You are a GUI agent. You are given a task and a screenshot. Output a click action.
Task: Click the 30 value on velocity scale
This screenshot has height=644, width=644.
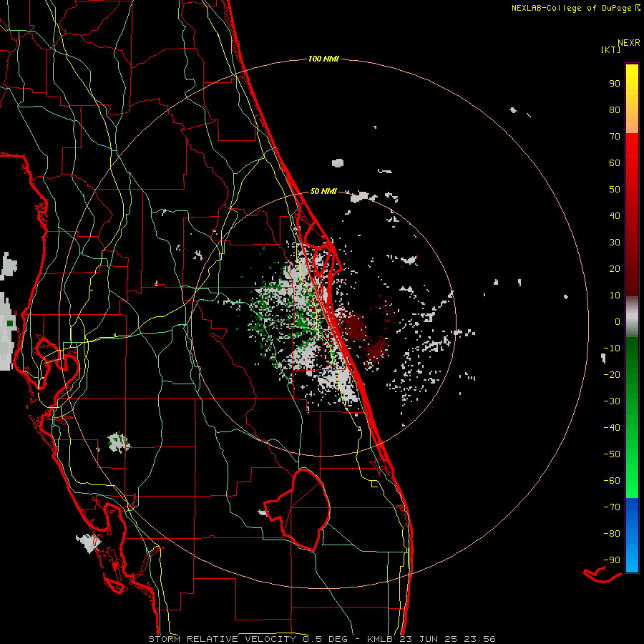tap(615, 243)
